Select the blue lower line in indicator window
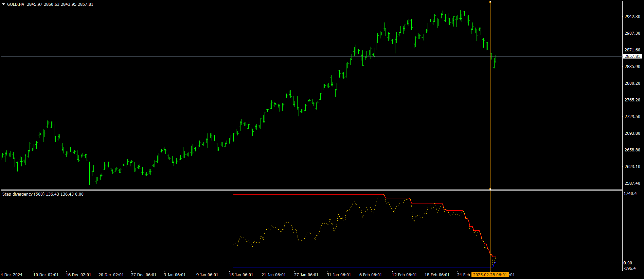The height and width of the screenshot is (279, 644). (360, 267)
